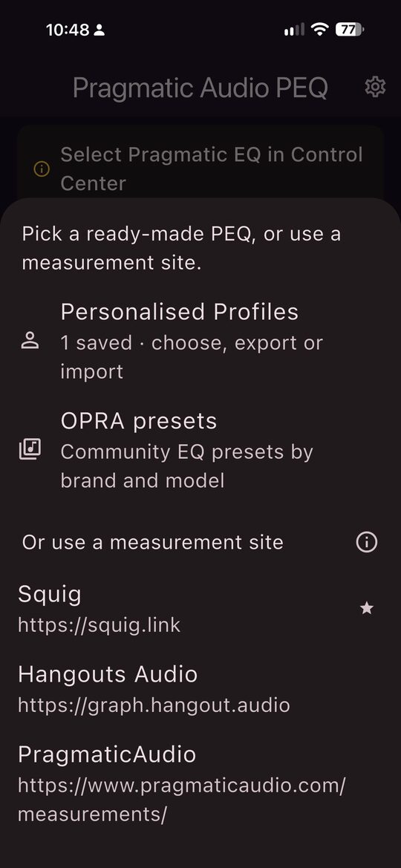Open Personalised Profiles

click(x=200, y=341)
